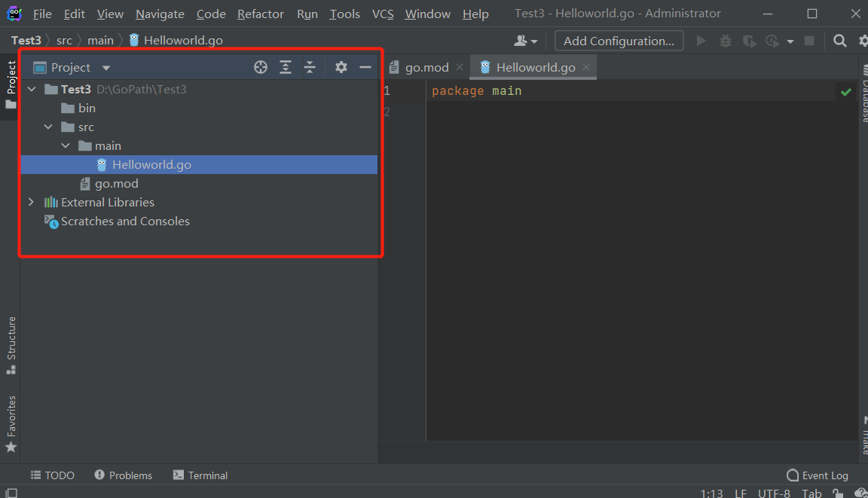Hide the Project panel with minimize dash
868x498 pixels.
point(365,68)
